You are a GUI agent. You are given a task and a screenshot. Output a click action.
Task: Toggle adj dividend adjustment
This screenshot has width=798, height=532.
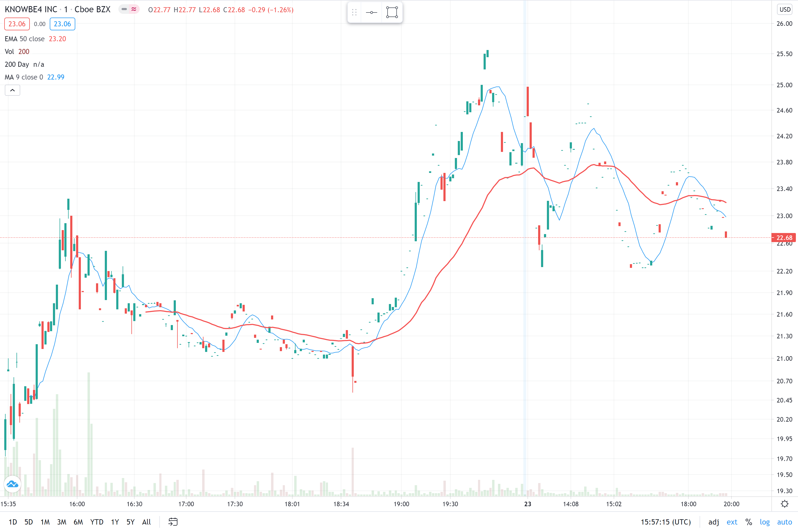713,522
